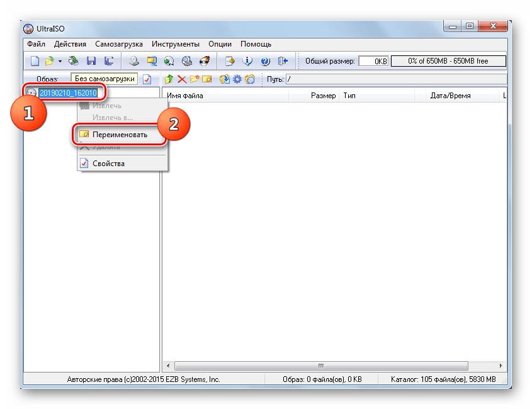The image size is (532, 409).
Task: Click the Extract files icon
Action: click(224, 79)
